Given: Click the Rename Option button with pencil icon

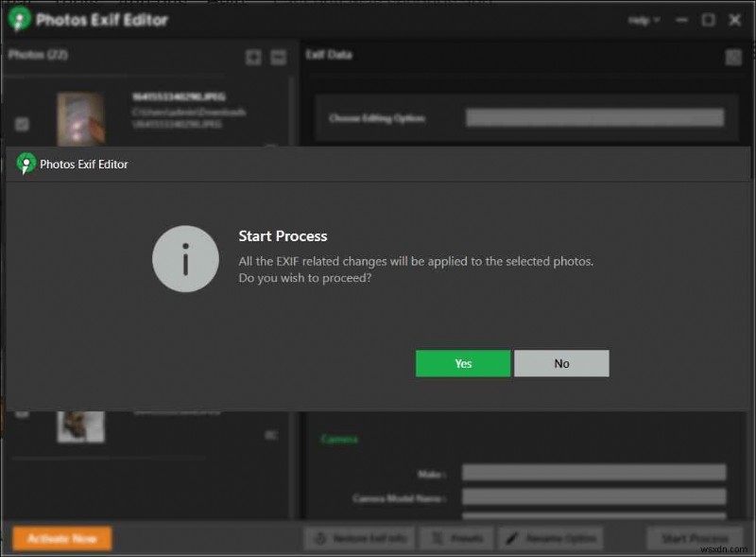Looking at the screenshot, I should (550, 538).
